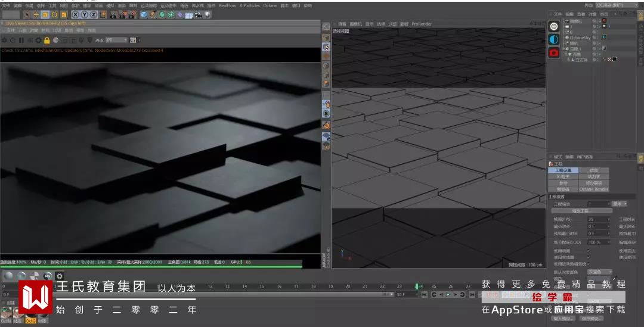
Task: Toggle the Use Animation checkbox
Action: coord(589,250)
